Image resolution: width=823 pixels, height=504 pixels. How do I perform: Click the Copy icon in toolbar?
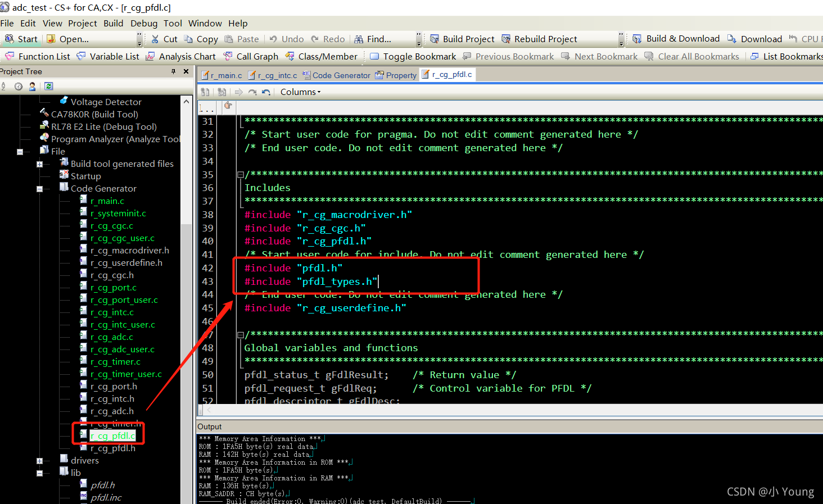pos(188,39)
